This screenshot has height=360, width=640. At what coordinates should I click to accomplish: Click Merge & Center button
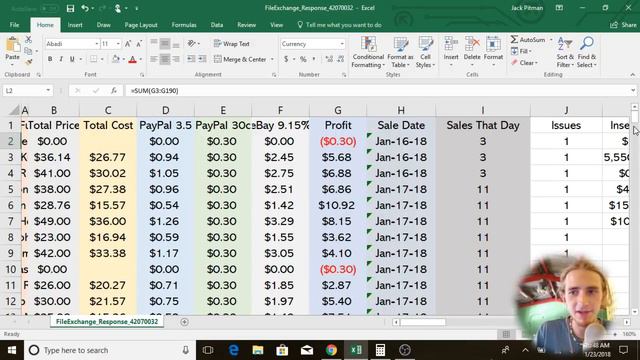(x=240, y=60)
